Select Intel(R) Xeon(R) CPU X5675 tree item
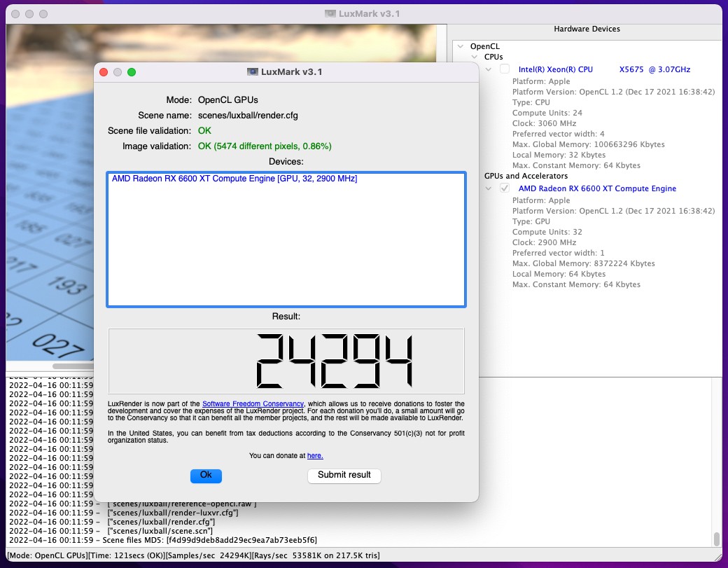Viewport: 728px width, 568px height. tap(604, 69)
